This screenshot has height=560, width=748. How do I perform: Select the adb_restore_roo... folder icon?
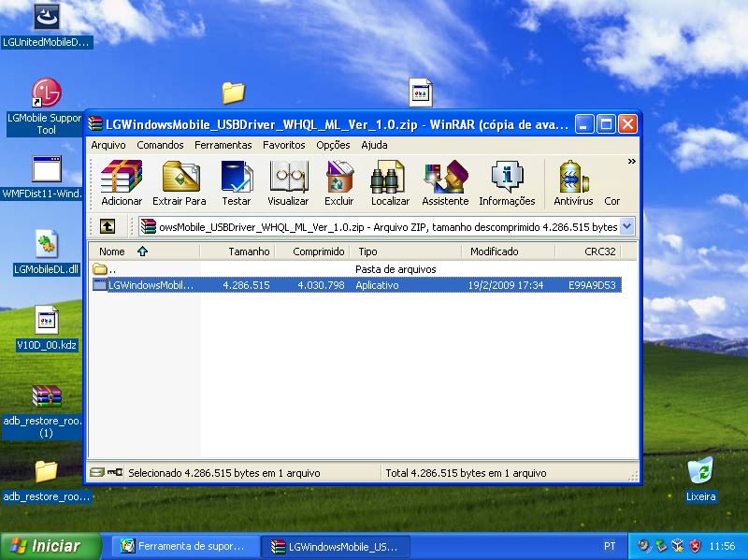[46, 481]
